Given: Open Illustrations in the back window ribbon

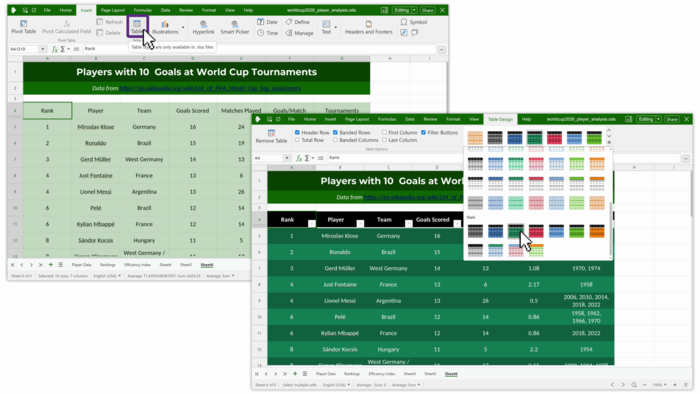Looking at the screenshot, I should pos(165,27).
